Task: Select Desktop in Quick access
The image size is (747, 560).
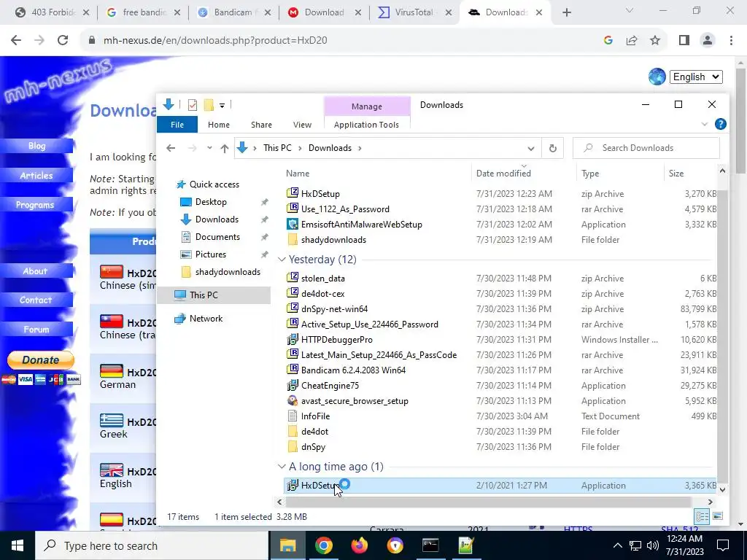Action: [x=211, y=201]
